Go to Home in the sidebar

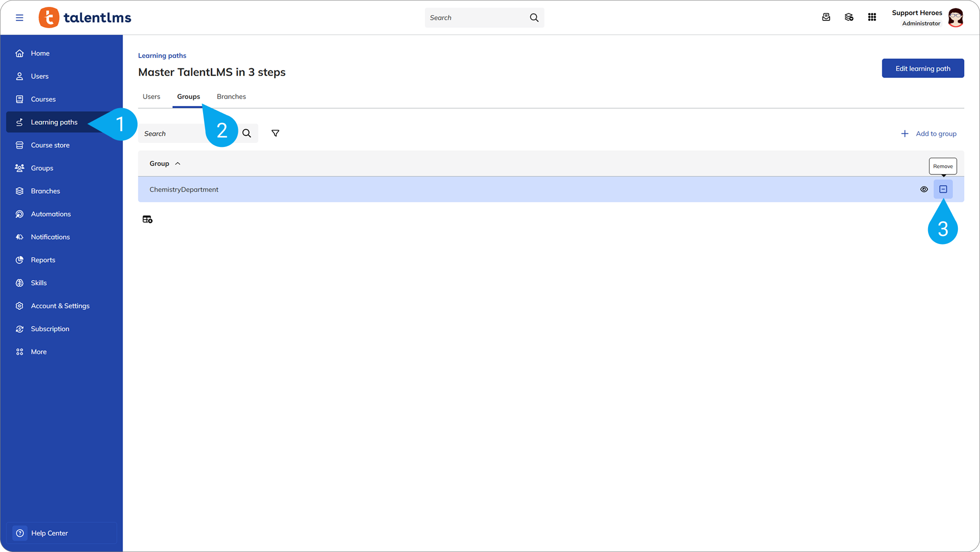coord(61,53)
